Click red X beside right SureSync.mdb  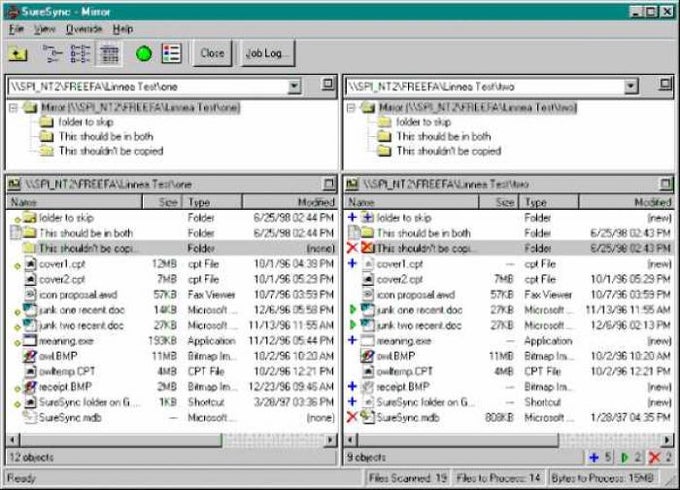pyautogui.click(x=353, y=418)
